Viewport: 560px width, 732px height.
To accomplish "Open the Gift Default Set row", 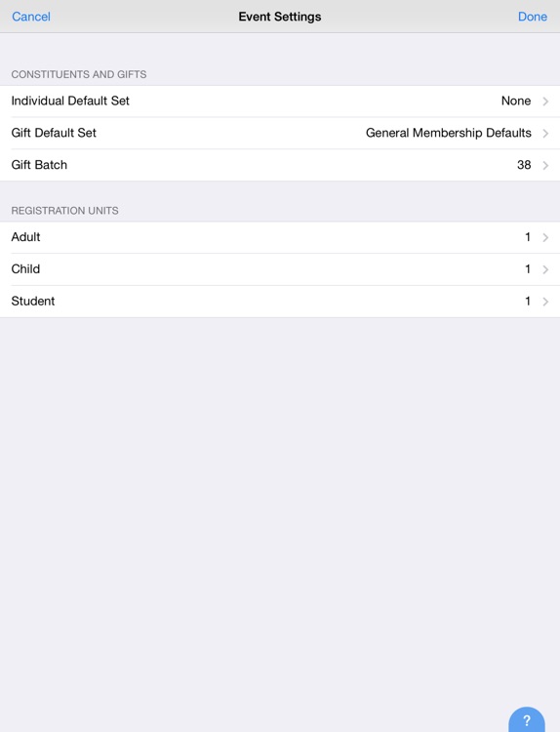I will [x=280, y=133].
